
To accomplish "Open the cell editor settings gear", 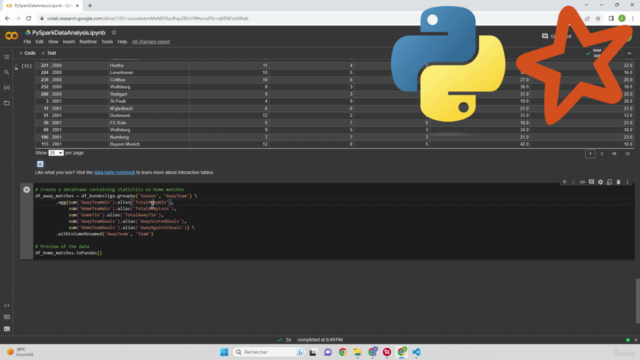I will (600, 182).
